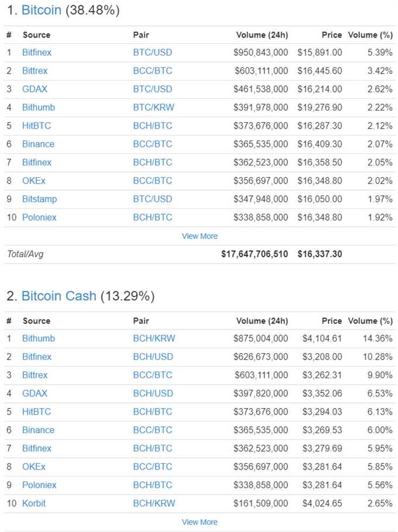Open Bitstamp BTC/USD pair link
This screenshot has height=532, width=398.
click(153, 199)
